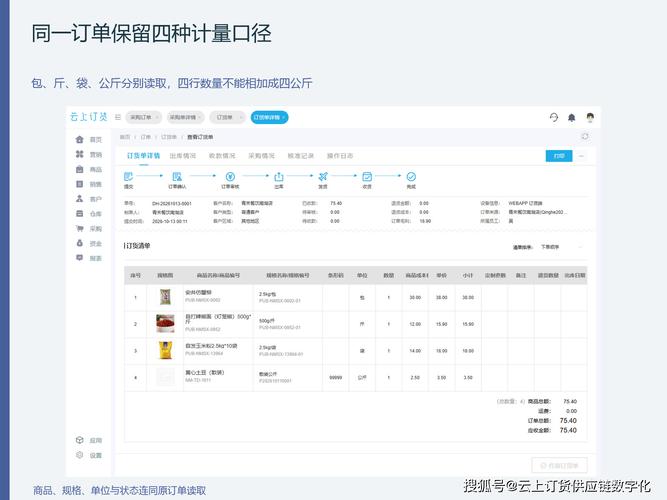Click the 收货 receiving step icon
The width and height of the screenshot is (667, 500).
[367, 176]
